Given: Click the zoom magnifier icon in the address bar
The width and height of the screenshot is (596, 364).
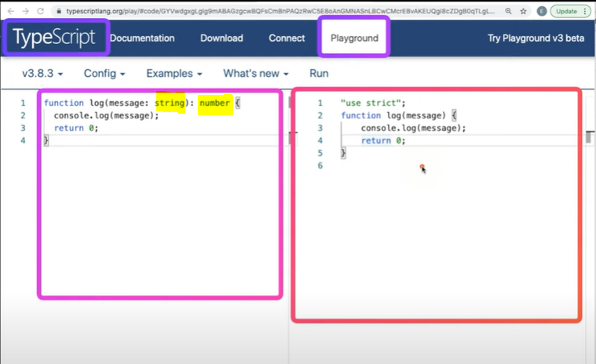Looking at the screenshot, I should click(x=508, y=12).
